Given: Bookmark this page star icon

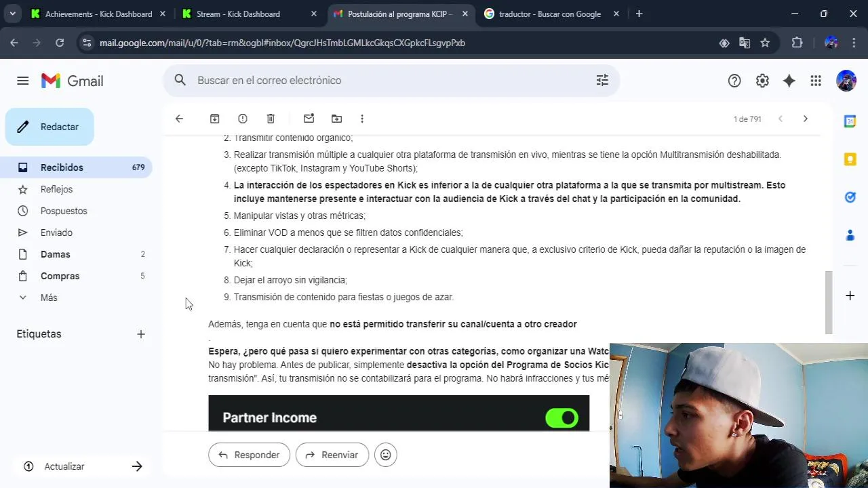Looking at the screenshot, I should pos(765,43).
